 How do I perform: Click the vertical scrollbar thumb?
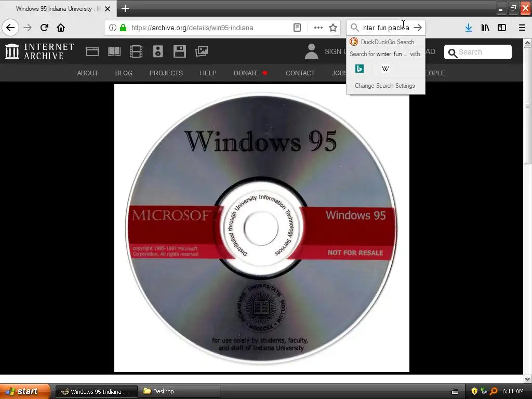pos(527,105)
